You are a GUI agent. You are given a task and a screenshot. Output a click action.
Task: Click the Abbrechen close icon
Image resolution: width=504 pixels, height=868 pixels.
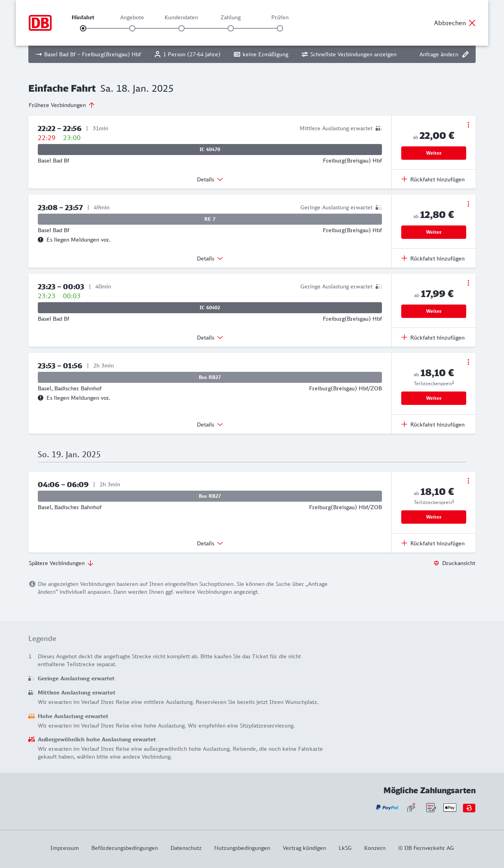click(x=472, y=23)
